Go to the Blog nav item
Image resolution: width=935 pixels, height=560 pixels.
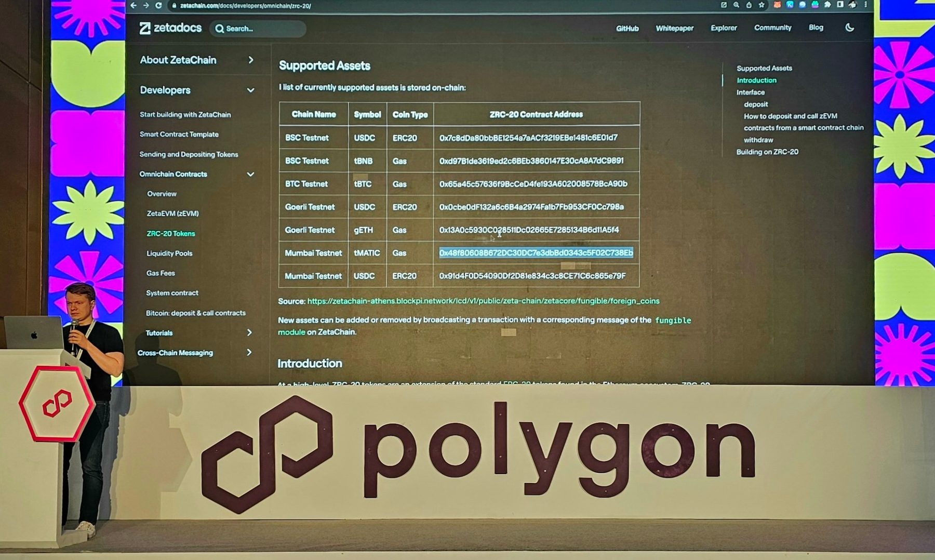(816, 28)
